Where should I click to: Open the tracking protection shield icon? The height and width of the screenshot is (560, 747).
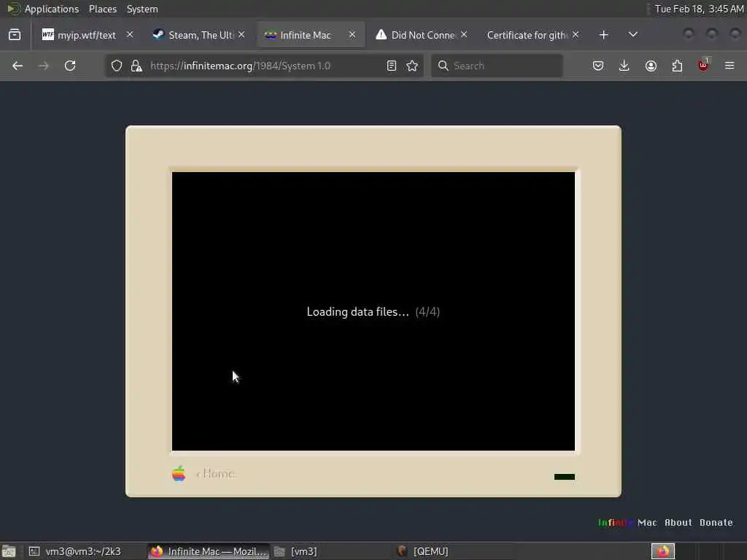(117, 66)
